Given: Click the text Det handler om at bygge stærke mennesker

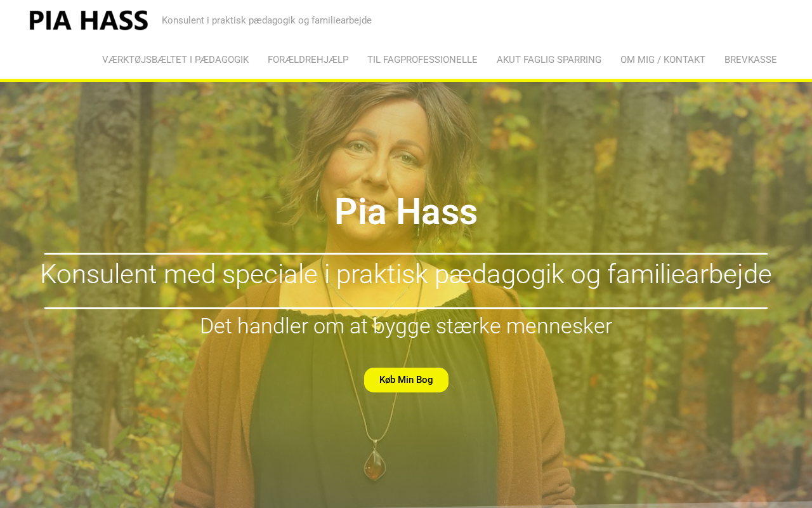Looking at the screenshot, I should 406,326.
